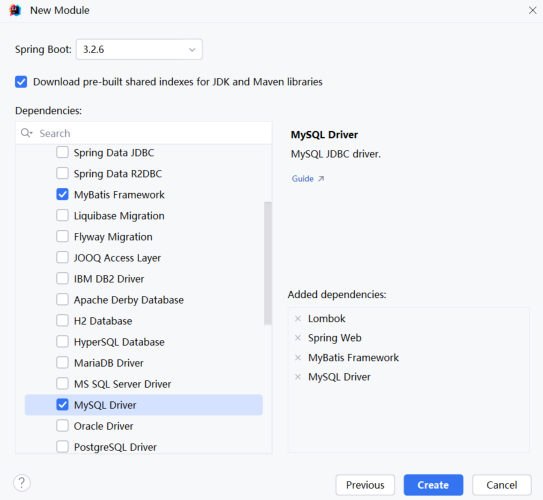Toggle Download pre-built shared indexes checkbox

[x=21, y=82]
